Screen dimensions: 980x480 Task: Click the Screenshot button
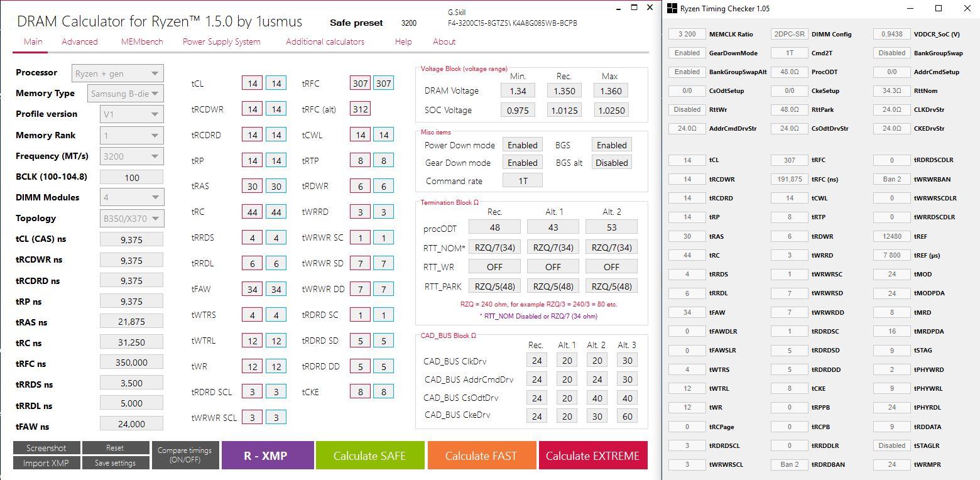(46, 448)
